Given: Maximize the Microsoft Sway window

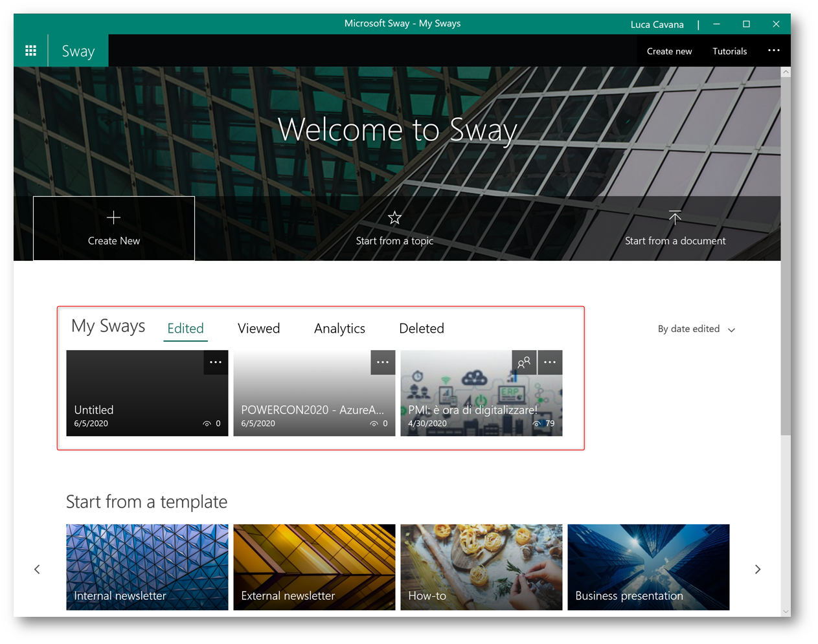Looking at the screenshot, I should [746, 24].
